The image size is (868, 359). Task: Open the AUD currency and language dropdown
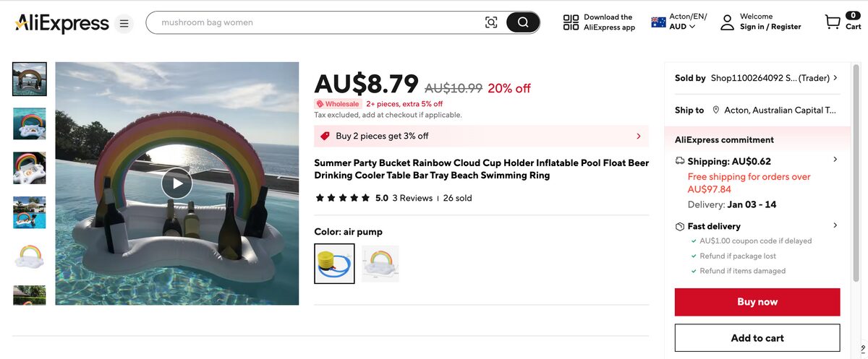pyautogui.click(x=678, y=22)
